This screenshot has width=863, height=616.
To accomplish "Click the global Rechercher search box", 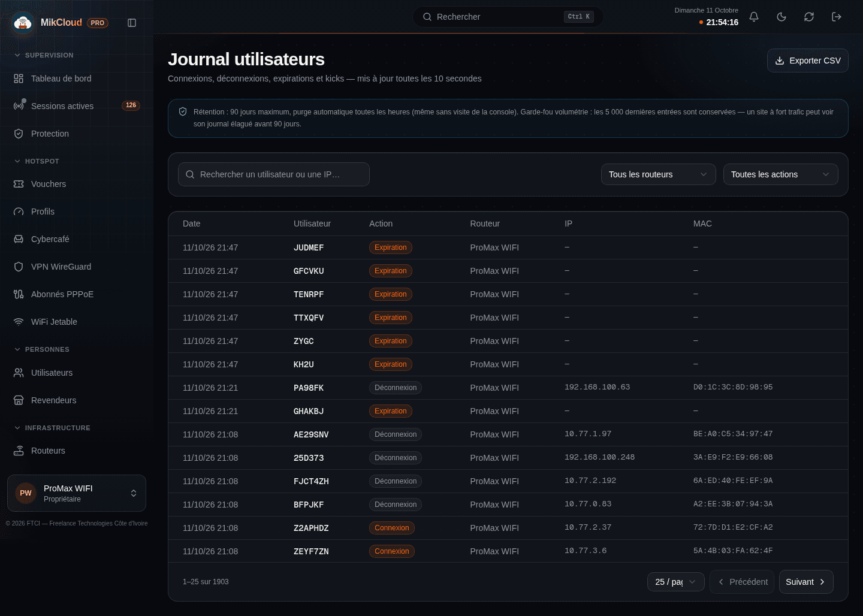I will pyautogui.click(x=508, y=17).
